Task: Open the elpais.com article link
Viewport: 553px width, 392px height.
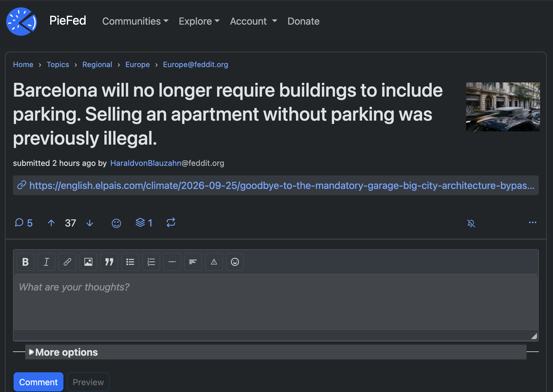Action: [276, 185]
